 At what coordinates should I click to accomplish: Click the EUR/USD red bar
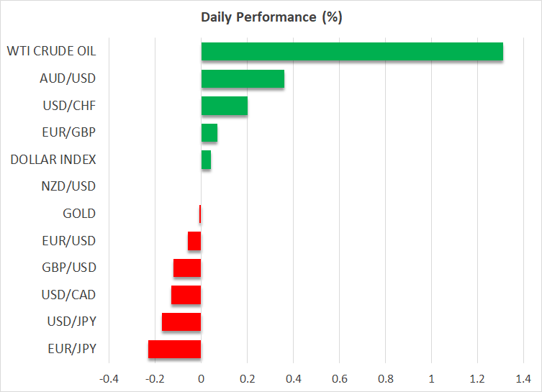(x=194, y=241)
